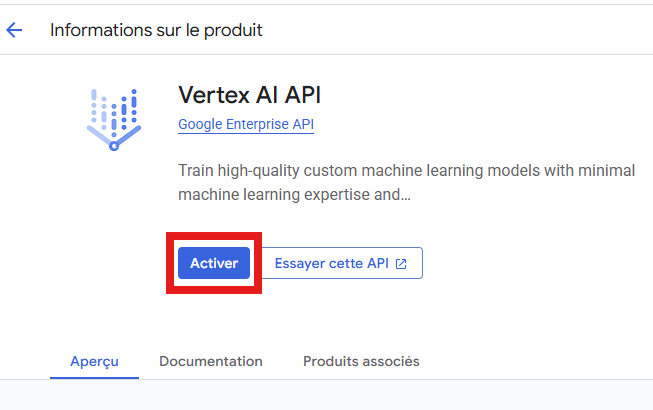Click the 'Train high-quality custom' description line
The width and height of the screenshot is (653, 410).
pos(406,171)
